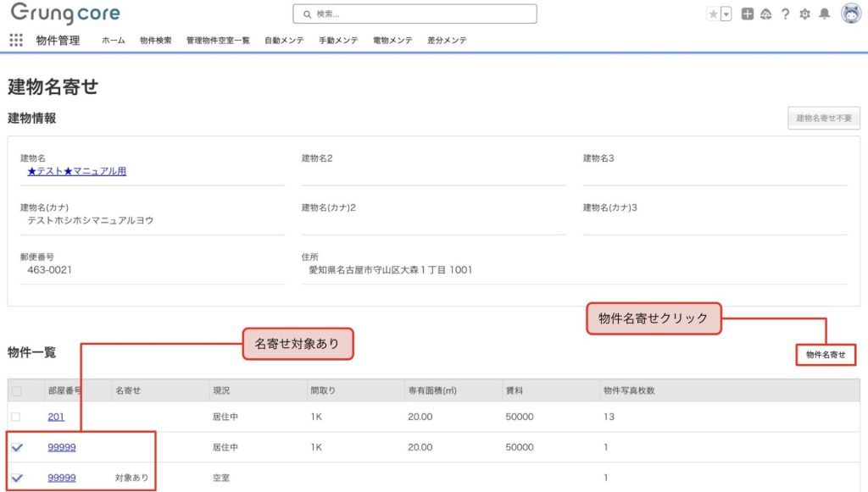Open the Trailhead guidance icon
This screenshot has height=492, width=868.
(x=765, y=14)
